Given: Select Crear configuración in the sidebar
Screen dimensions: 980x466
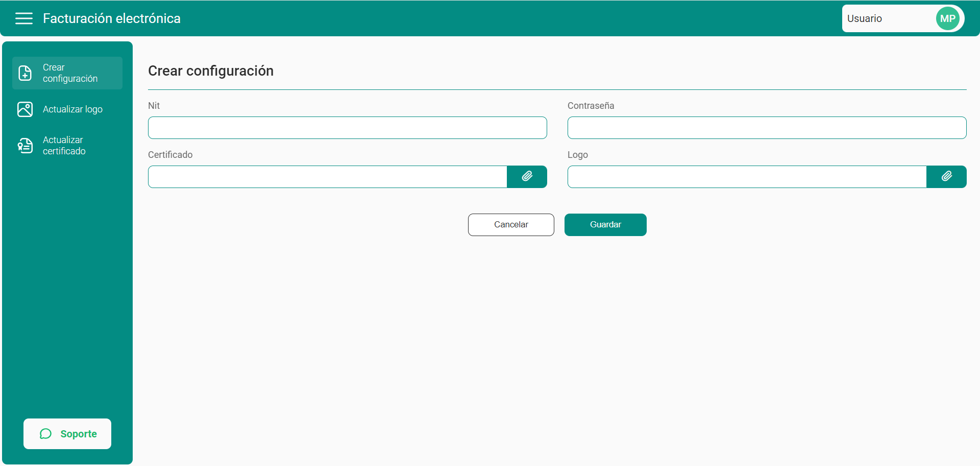Looking at the screenshot, I should (70, 73).
